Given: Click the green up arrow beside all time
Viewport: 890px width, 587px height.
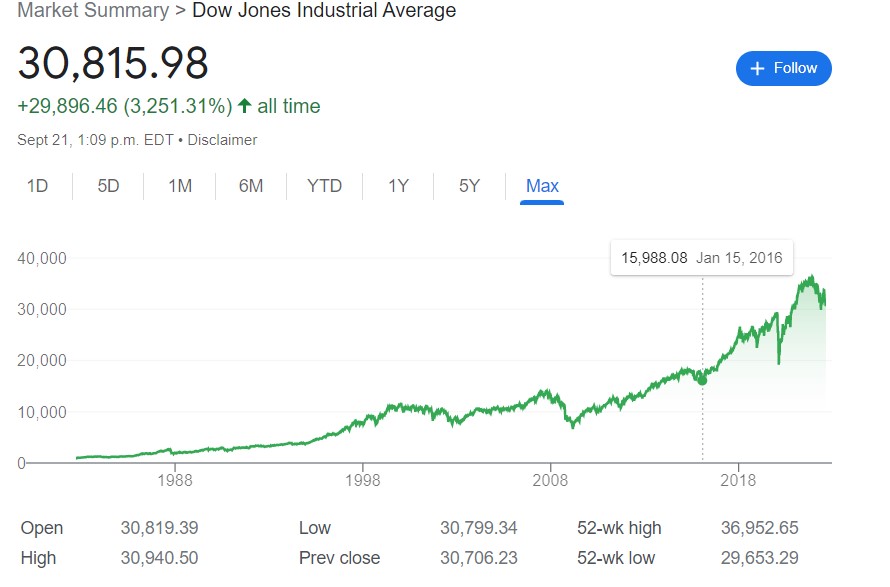Looking at the screenshot, I should click(244, 105).
